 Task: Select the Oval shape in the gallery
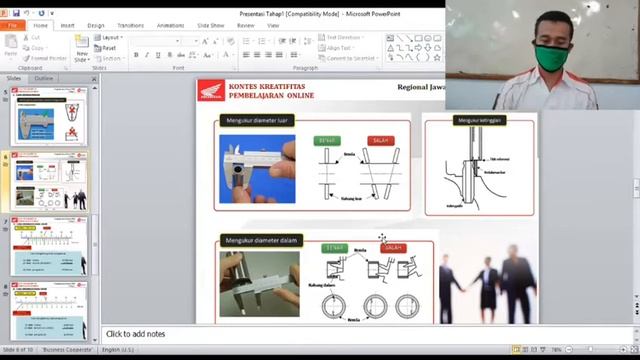(428, 38)
